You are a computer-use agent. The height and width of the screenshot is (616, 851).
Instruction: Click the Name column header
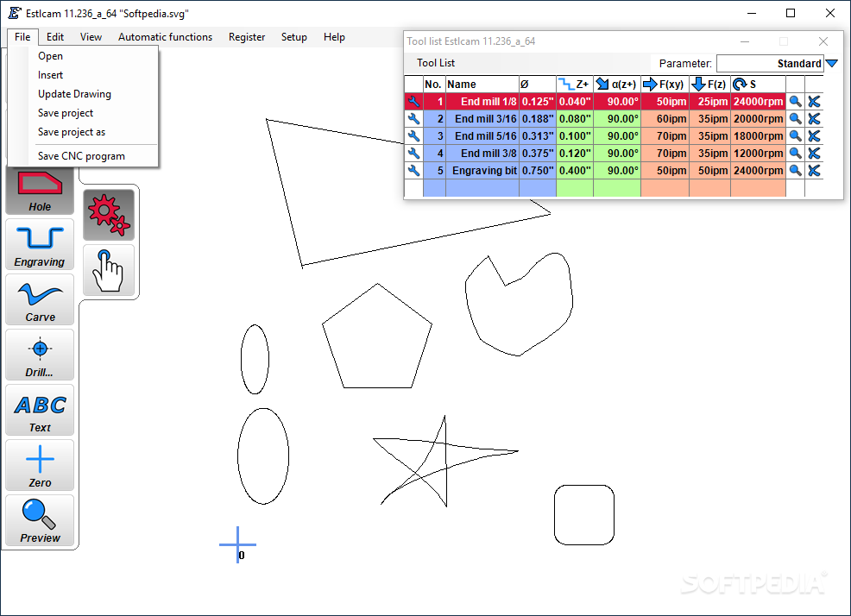[x=482, y=85]
